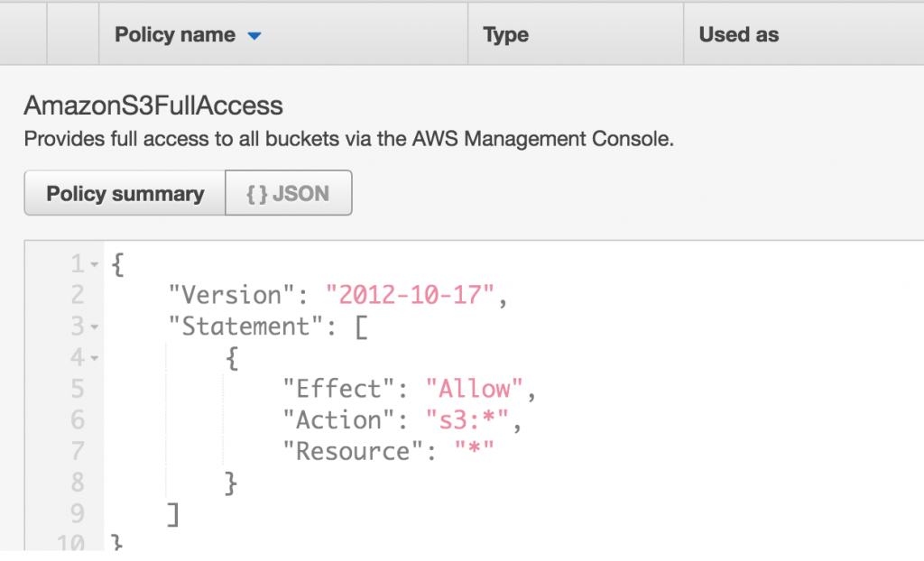Sort by the Policy name arrow icon
The height and width of the screenshot is (561, 924).
point(254,36)
